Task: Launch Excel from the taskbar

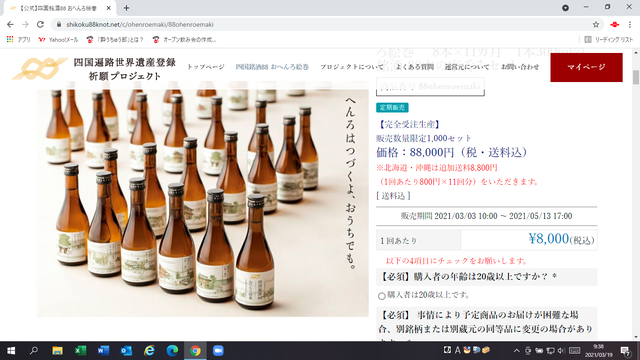Action: coord(80,351)
